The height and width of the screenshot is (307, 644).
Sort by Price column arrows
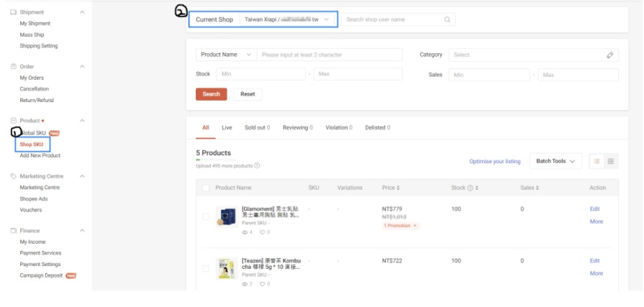[x=398, y=188]
